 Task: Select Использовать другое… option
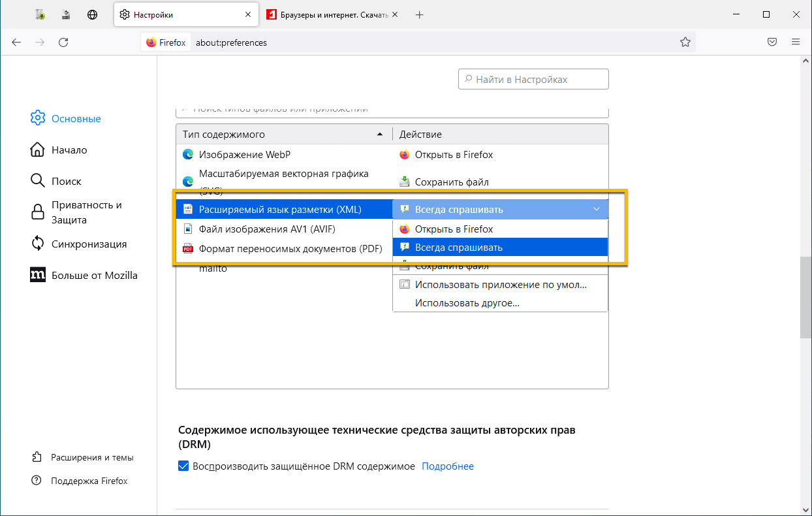pyautogui.click(x=467, y=302)
